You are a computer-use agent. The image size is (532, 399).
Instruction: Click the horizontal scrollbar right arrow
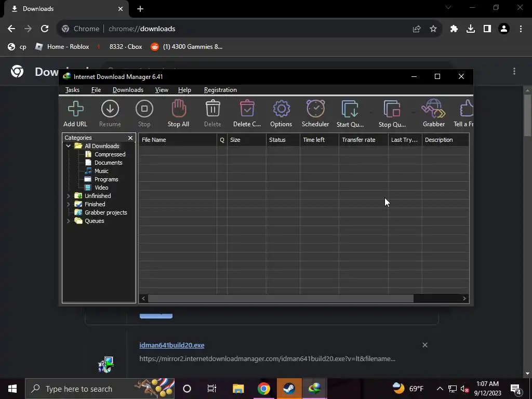[464, 299]
